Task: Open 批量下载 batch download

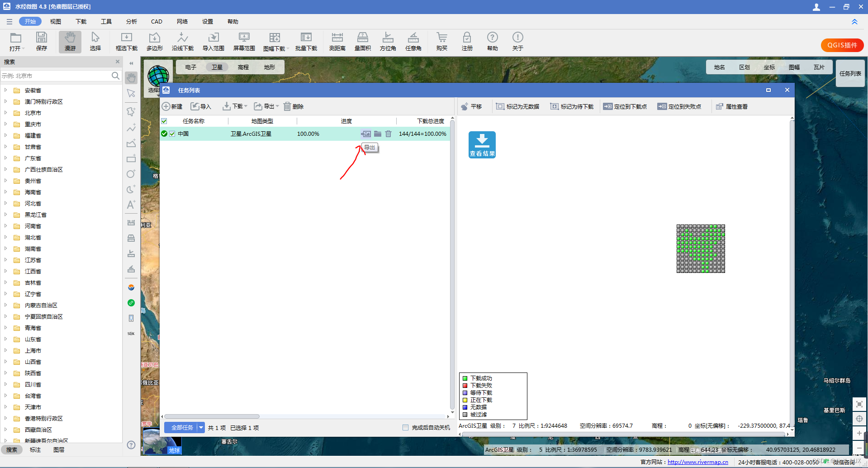Action: 306,42
